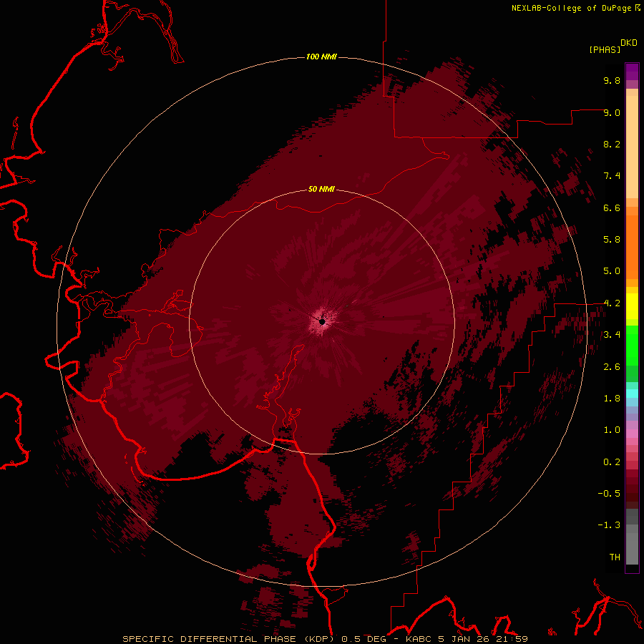This screenshot has height=644, width=644.
Task: Pick the green swatch in the legend
Action: click(632, 345)
